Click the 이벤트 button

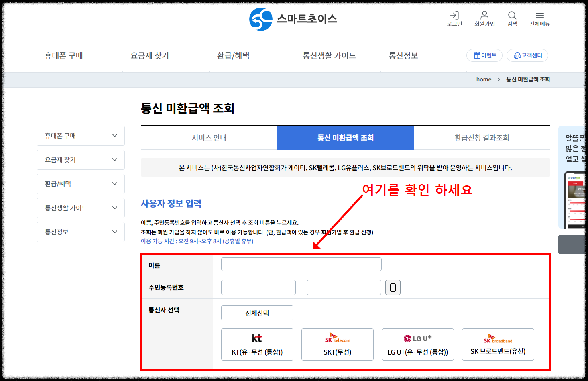(x=485, y=55)
